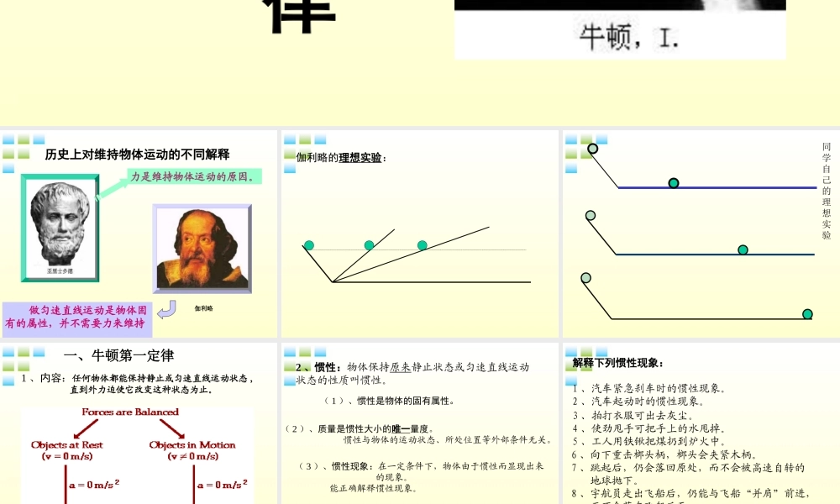The height and width of the screenshot is (504, 840).
Task: Click the 伽利略 caption under the portrait
Action: 203,308
